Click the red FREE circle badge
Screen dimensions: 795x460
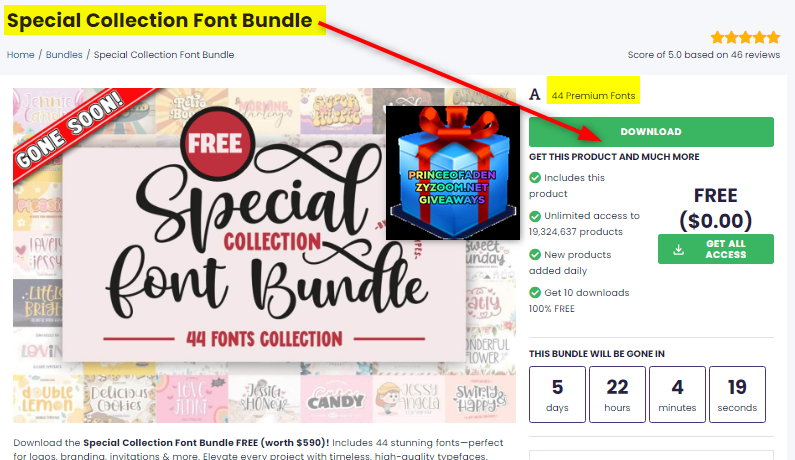click(x=216, y=143)
